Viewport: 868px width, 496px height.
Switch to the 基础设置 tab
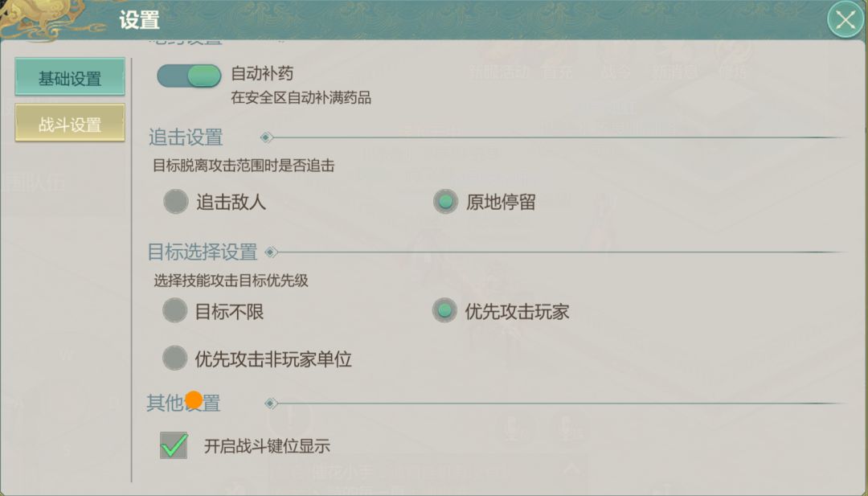coord(70,78)
